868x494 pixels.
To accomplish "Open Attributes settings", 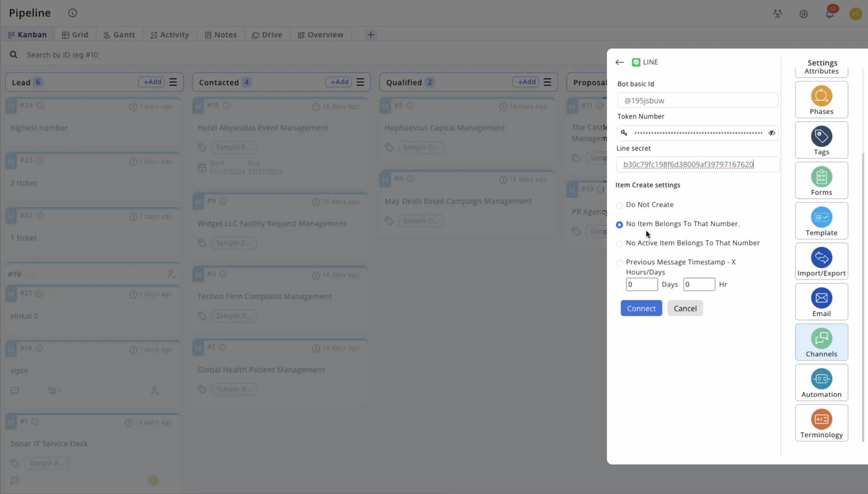I will (821, 72).
